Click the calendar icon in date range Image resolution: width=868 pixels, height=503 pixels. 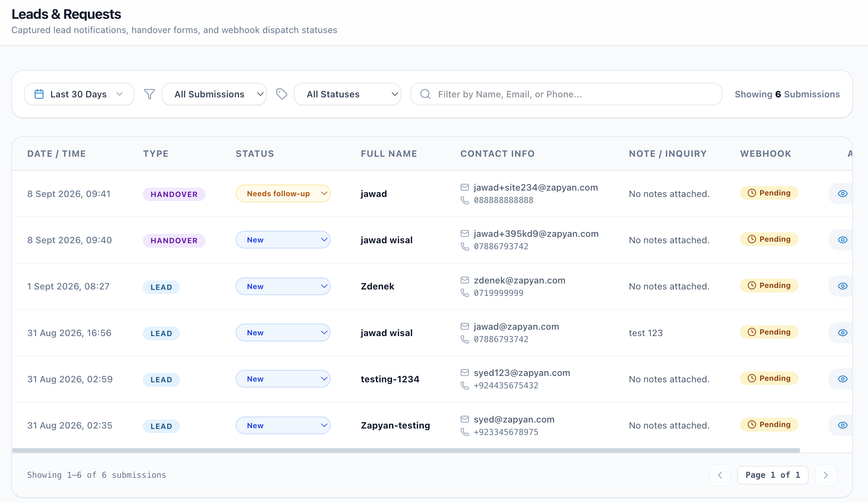(x=39, y=94)
